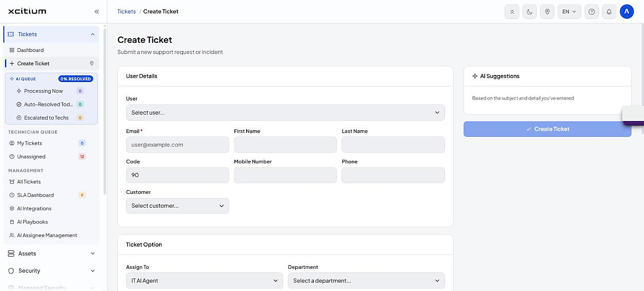This screenshot has width=644, height=291.
Task: Click the sidebar vertical scrollbar
Action: [x=105, y=111]
